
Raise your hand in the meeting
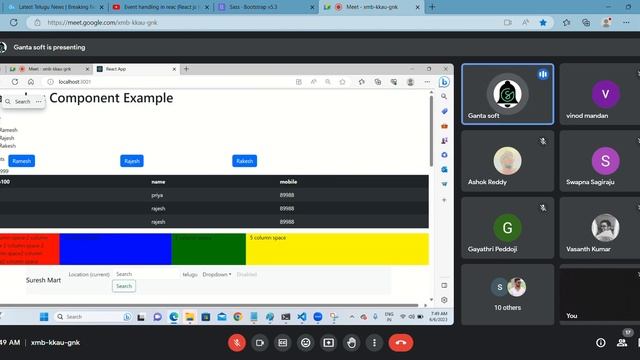pos(351,343)
